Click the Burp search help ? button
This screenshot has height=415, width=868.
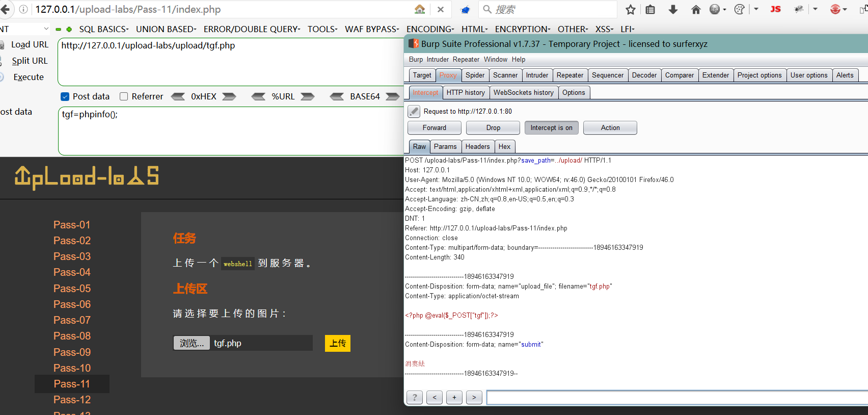[x=415, y=398]
